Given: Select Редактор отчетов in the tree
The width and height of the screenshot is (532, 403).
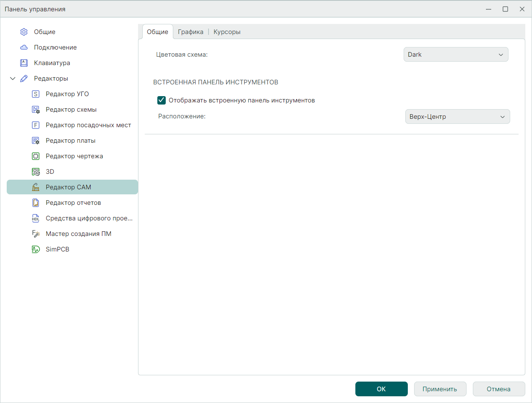Looking at the screenshot, I should (x=73, y=203).
